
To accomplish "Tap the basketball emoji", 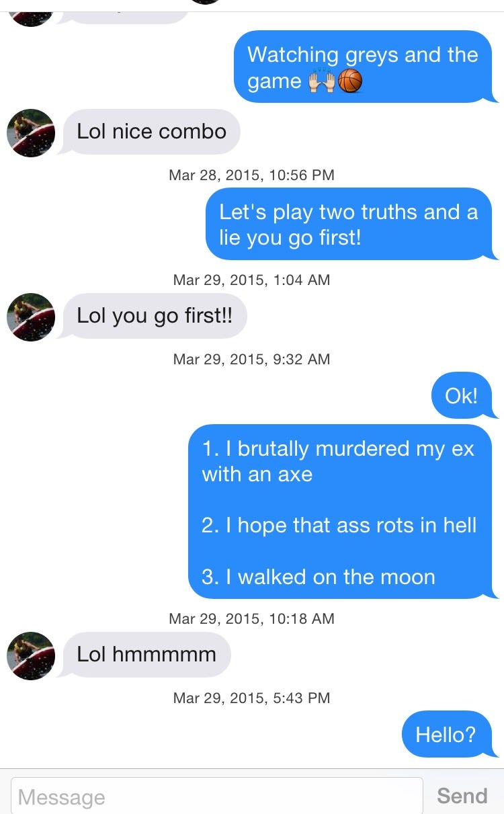I will pos(350,81).
